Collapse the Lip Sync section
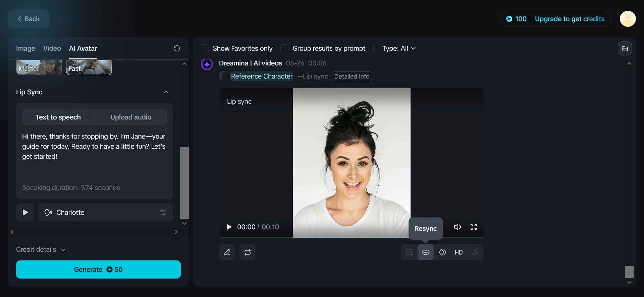The image size is (644, 297). pos(166,92)
